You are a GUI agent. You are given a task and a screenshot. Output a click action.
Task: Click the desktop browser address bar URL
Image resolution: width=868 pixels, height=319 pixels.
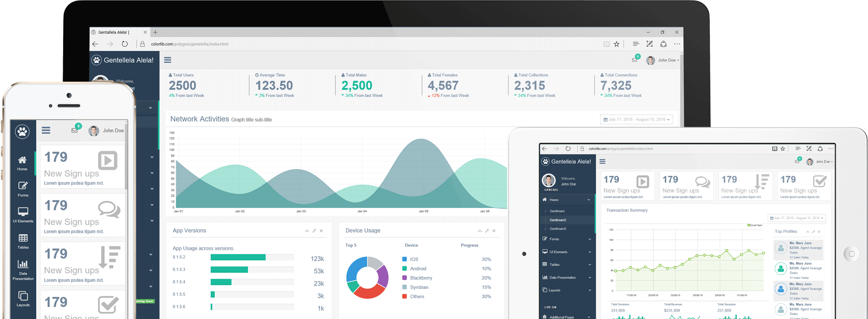[x=190, y=44]
